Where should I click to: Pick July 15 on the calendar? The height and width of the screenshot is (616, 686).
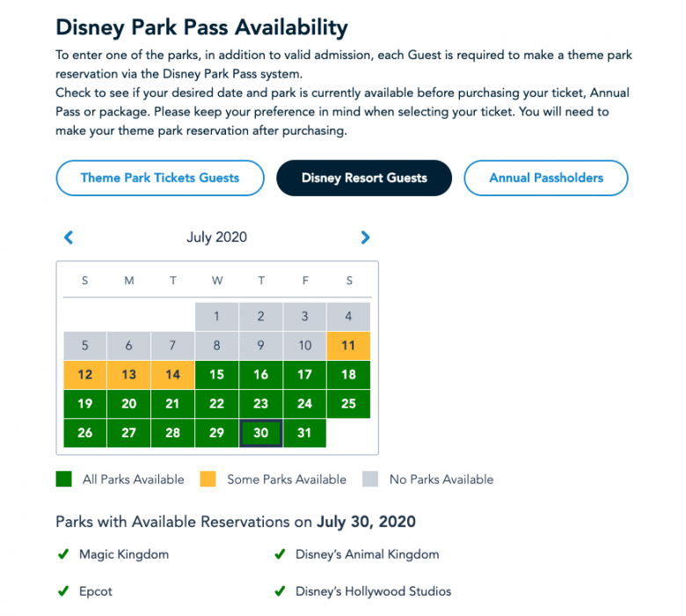[x=216, y=374]
